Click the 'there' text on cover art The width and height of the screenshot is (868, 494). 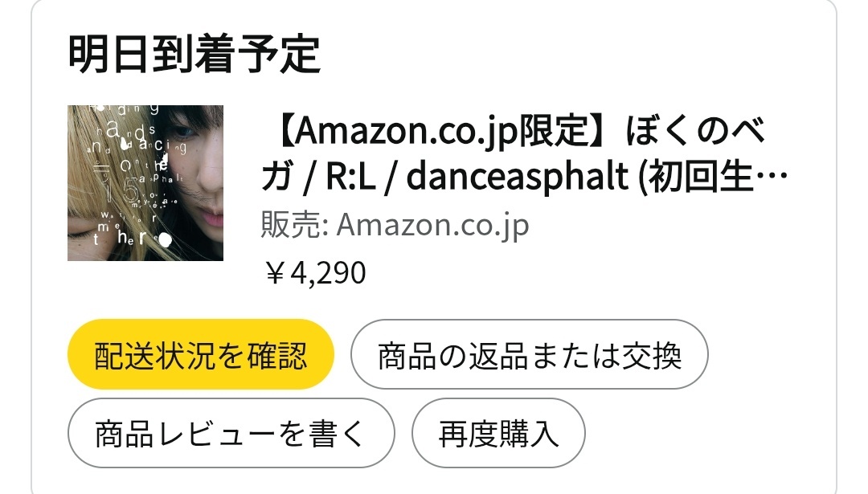tap(133, 238)
